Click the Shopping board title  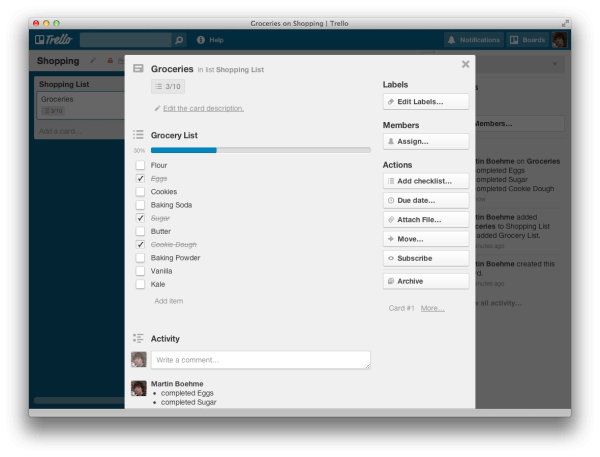pos(58,61)
